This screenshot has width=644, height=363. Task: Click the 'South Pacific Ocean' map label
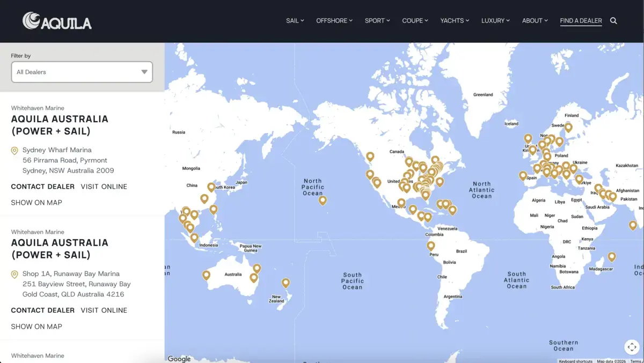point(353,281)
